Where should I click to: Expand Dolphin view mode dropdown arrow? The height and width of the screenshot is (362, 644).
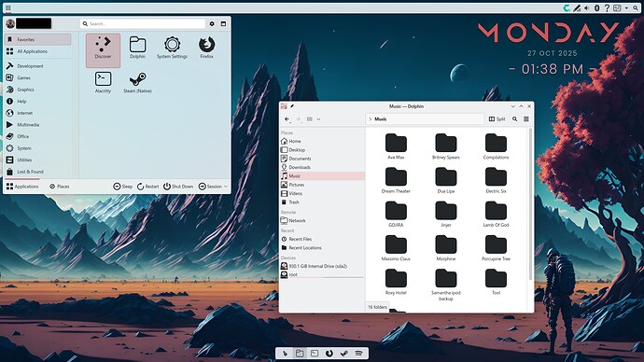click(x=318, y=119)
